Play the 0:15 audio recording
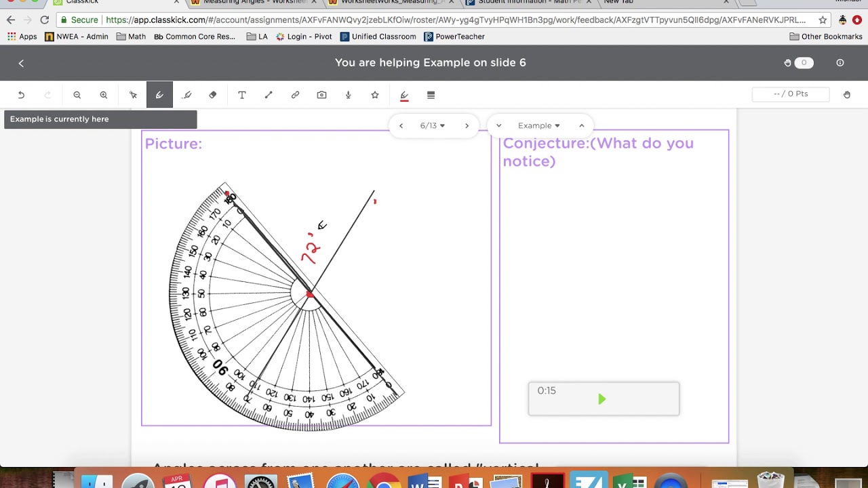868x488 pixels. click(x=601, y=399)
